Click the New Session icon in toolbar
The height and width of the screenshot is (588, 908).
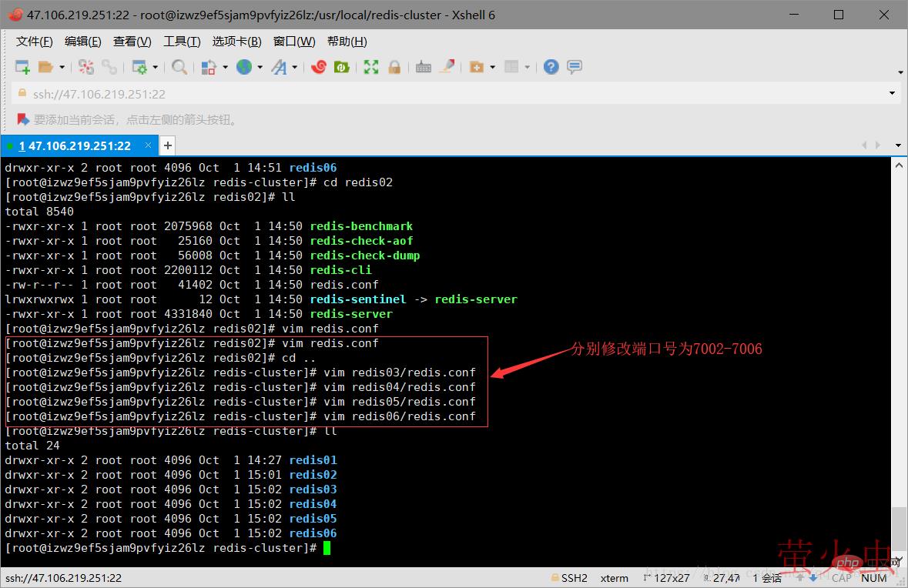click(x=22, y=68)
